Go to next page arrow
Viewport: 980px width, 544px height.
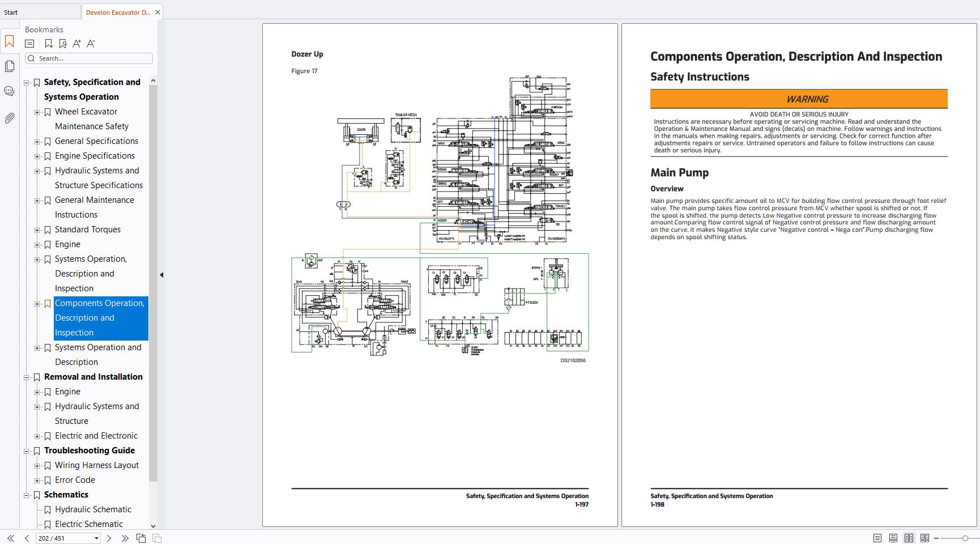click(109, 538)
